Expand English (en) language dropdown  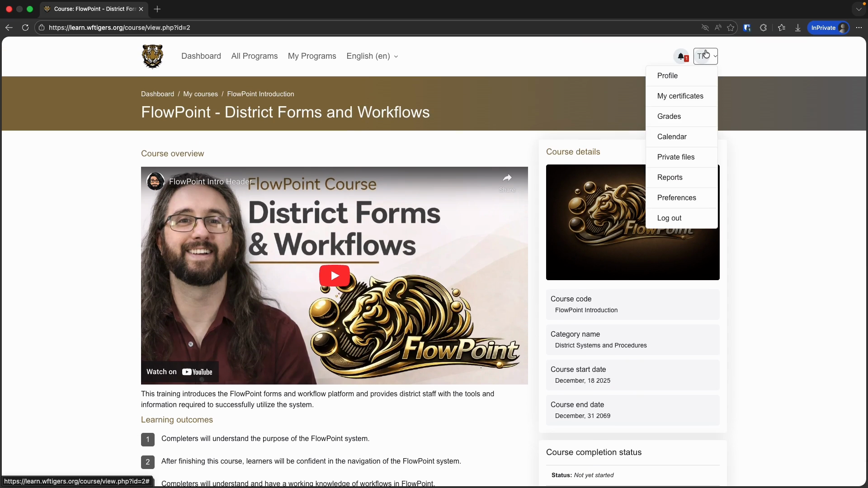click(372, 56)
